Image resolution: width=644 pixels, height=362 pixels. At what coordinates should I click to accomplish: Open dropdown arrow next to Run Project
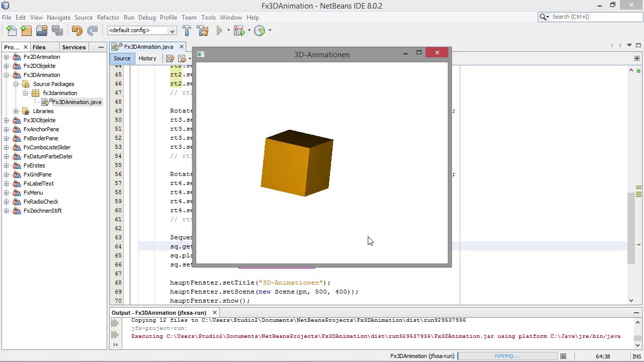(x=228, y=31)
